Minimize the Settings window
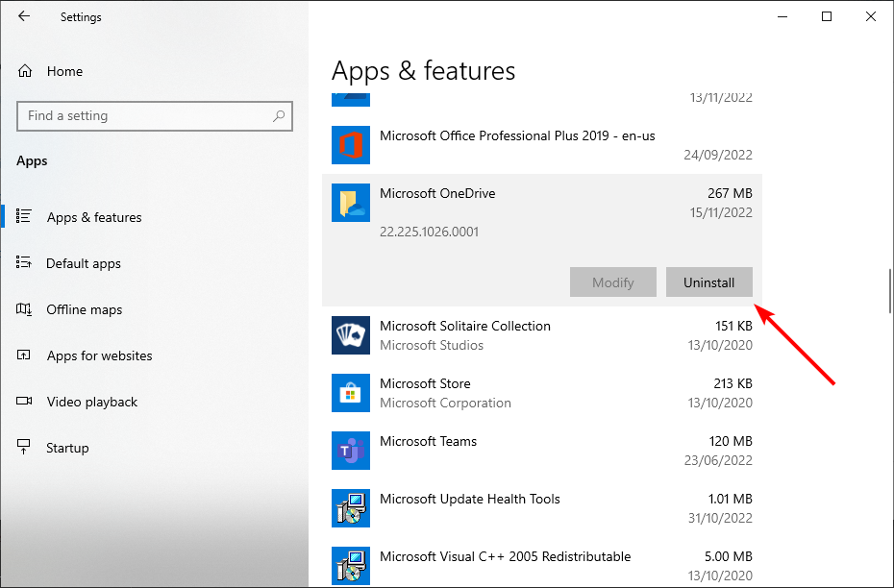This screenshot has height=588, width=894. [782, 16]
